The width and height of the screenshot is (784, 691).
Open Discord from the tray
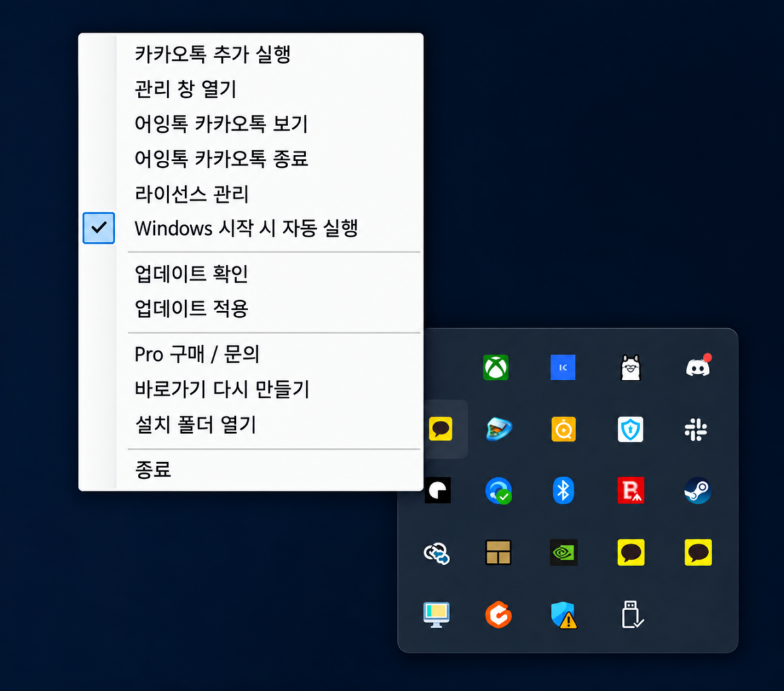[698, 367]
